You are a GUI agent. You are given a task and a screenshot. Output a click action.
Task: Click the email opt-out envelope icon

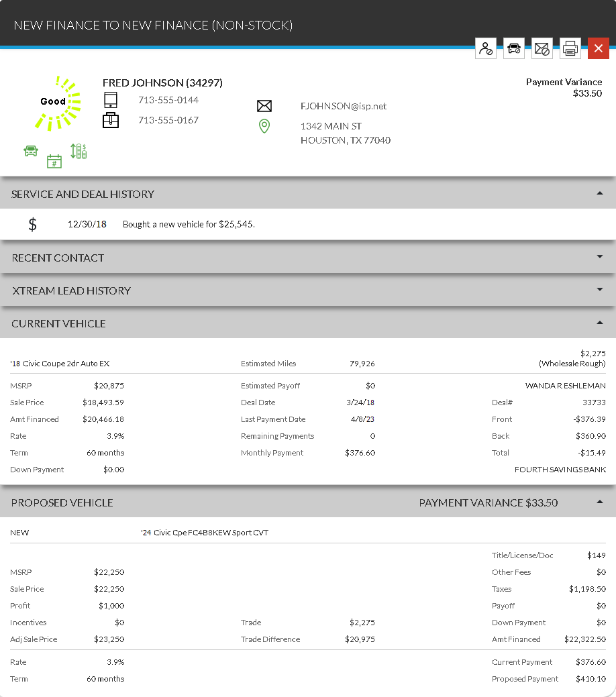(x=542, y=48)
